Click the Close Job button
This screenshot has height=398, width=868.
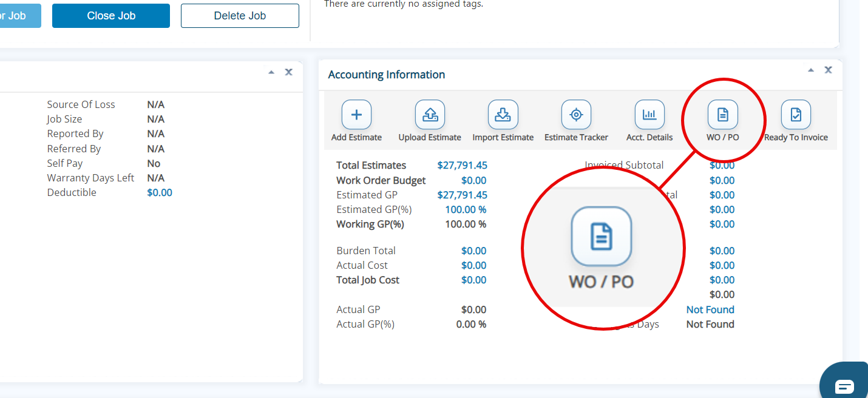111,16
